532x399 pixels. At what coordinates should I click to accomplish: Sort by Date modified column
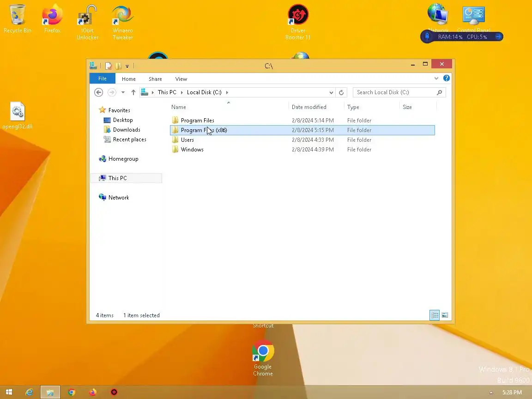pyautogui.click(x=316, y=107)
